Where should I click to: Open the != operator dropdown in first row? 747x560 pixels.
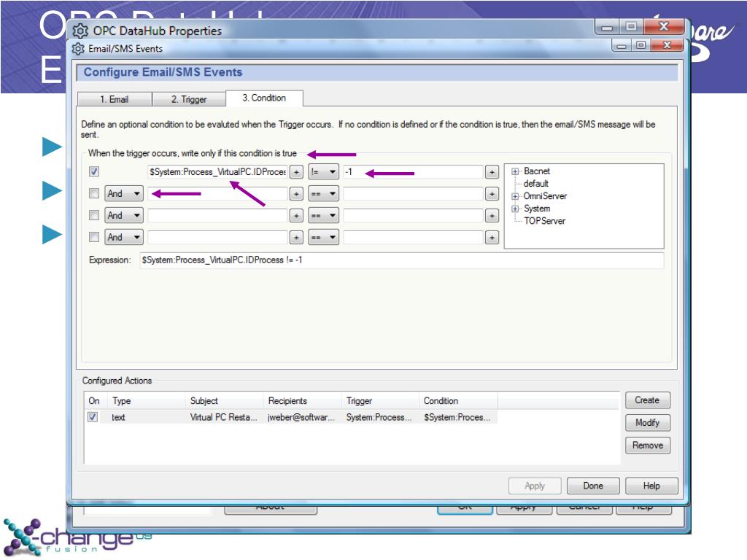pos(323,171)
